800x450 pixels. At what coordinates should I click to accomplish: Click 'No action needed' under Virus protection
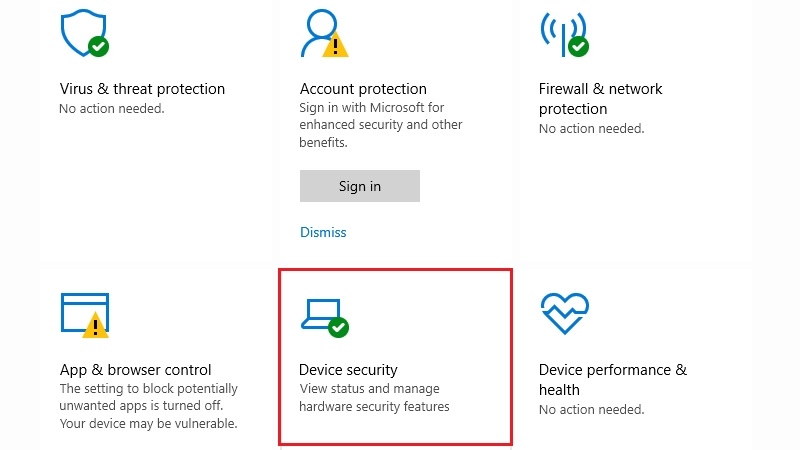tap(112, 109)
